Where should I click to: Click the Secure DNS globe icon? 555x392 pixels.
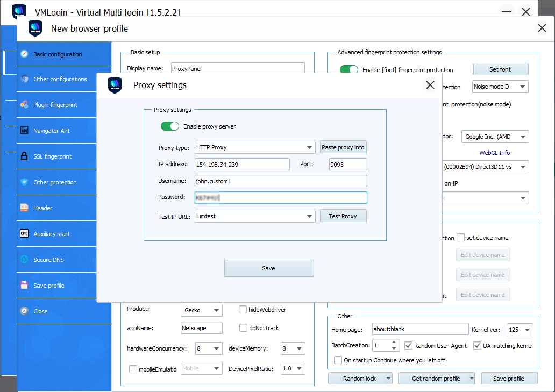(24, 260)
